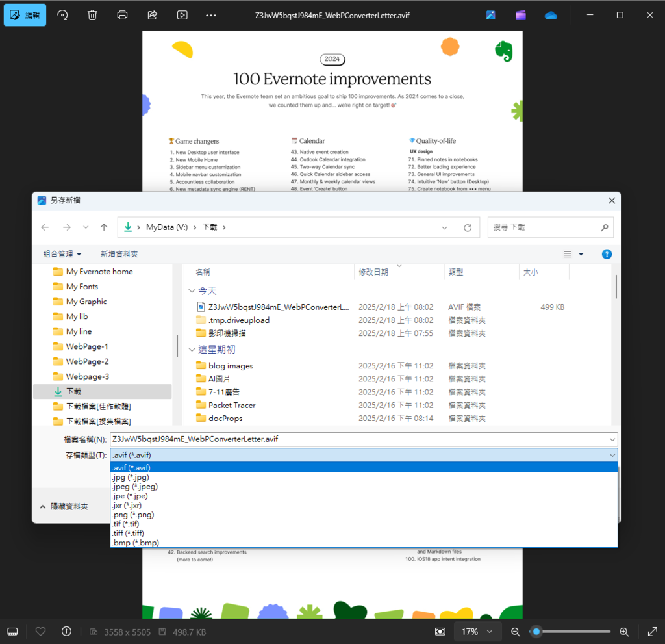The width and height of the screenshot is (665, 644).
Task: Open recent locations chevron dropdown
Action: pos(86,227)
